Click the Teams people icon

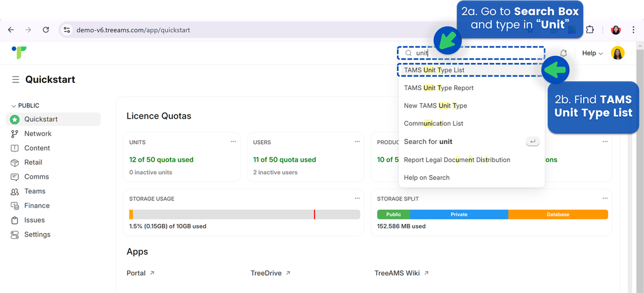tap(15, 191)
